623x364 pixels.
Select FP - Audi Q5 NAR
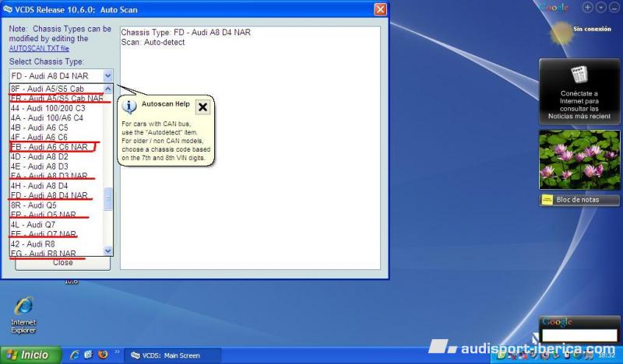tap(56, 215)
